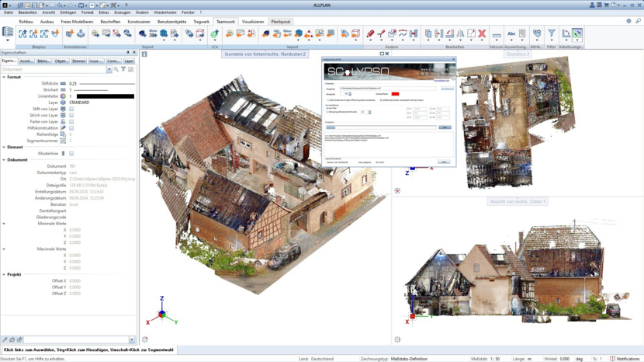Collapse the Projekt section

point(4,274)
